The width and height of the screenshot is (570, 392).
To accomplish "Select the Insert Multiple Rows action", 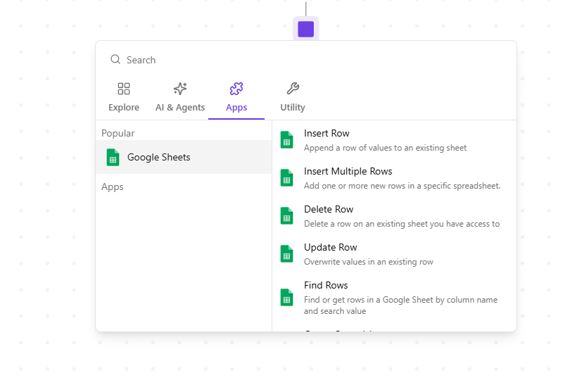I will click(348, 172).
